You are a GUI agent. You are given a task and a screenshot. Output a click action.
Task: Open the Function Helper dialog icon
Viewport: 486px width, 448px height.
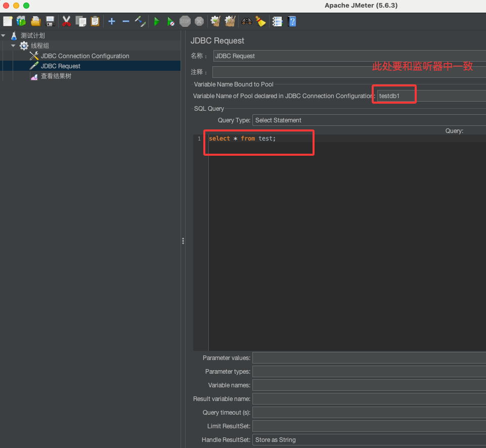pos(277,21)
